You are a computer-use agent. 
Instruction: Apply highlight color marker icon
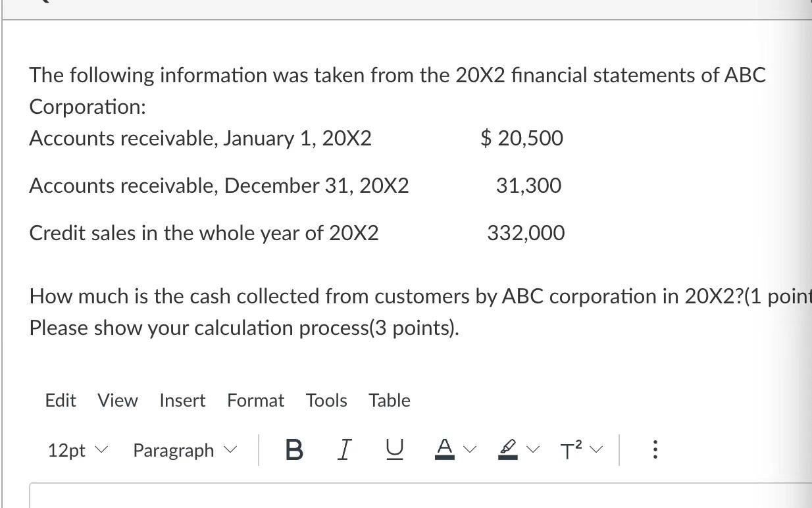506,450
